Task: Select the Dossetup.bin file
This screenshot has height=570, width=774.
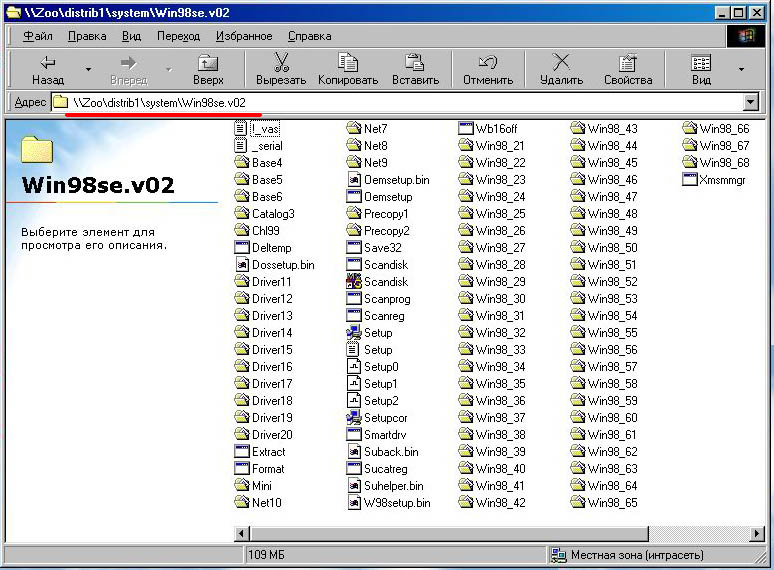Action: point(275,265)
